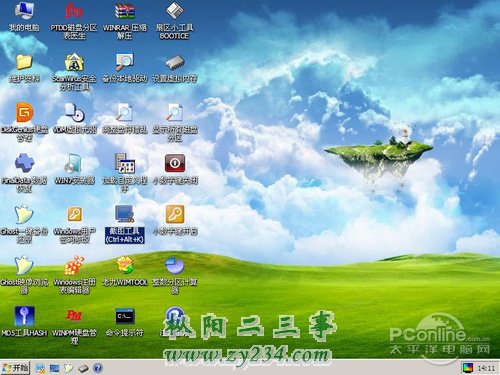
Task: Launch the BOOTICE sector tool
Action: pos(174,11)
